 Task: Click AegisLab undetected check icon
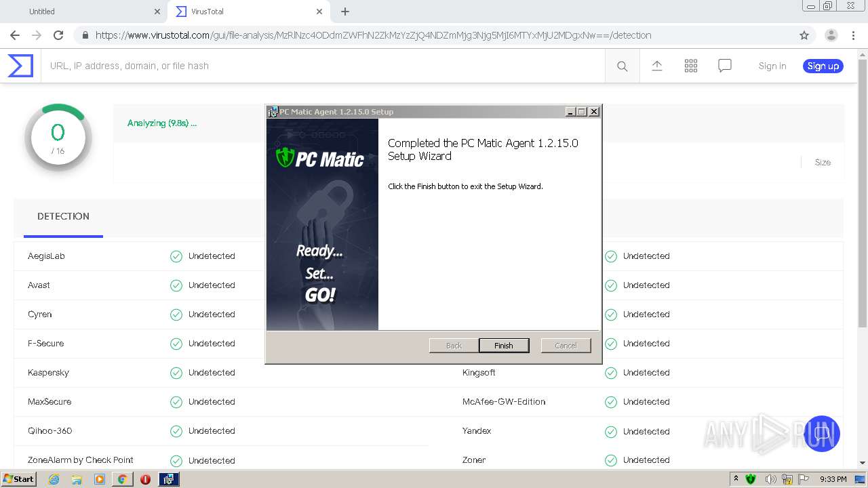pyautogui.click(x=176, y=256)
